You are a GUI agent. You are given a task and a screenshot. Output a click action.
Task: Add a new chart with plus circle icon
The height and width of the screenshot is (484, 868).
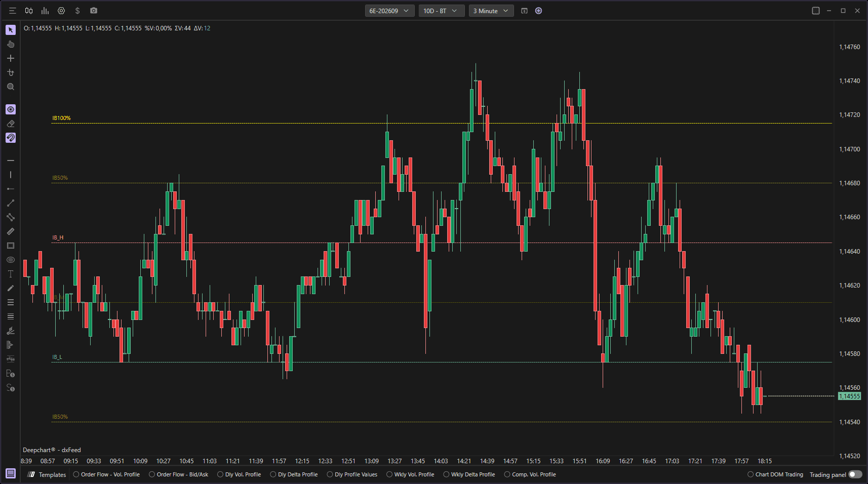click(538, 11)
